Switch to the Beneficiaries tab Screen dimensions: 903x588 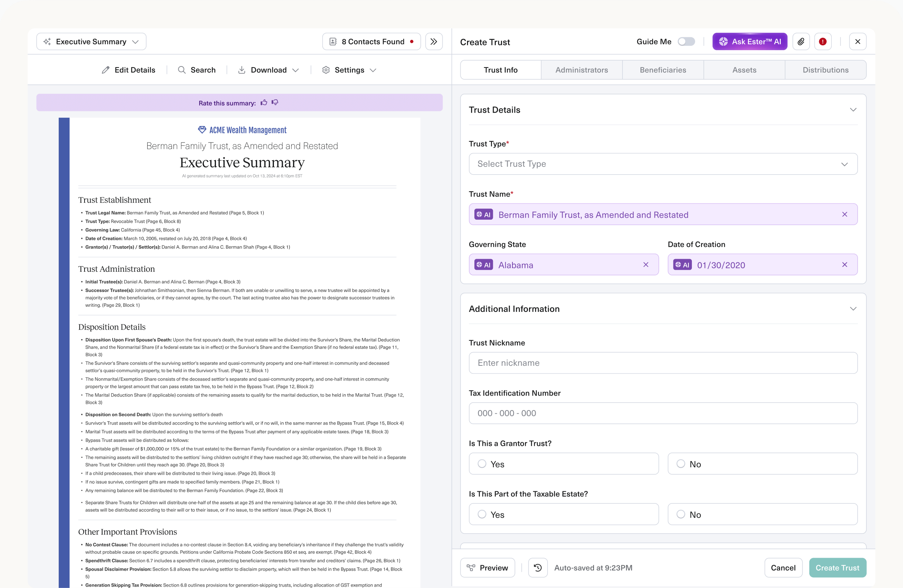(x=662, y=70)
